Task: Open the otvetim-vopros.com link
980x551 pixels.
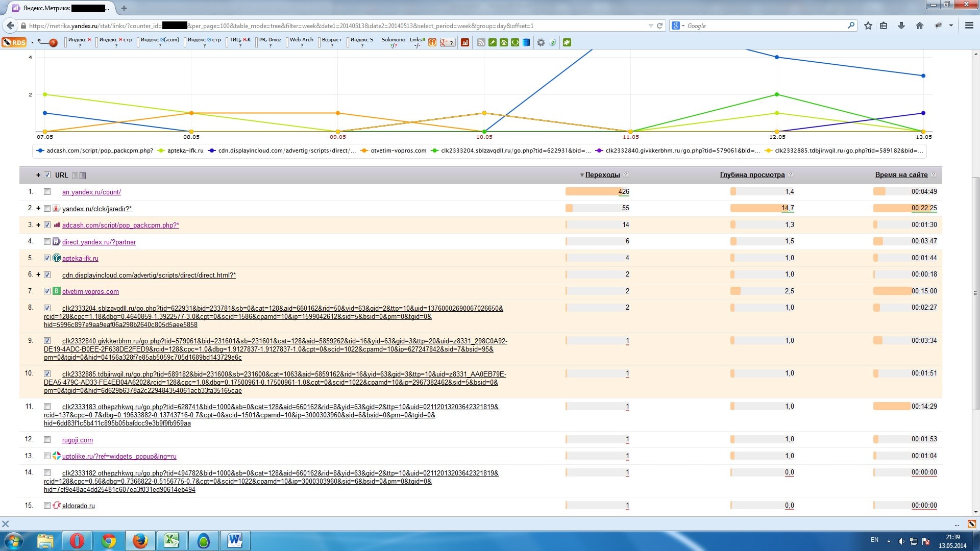Action: [x=90, y=292]
